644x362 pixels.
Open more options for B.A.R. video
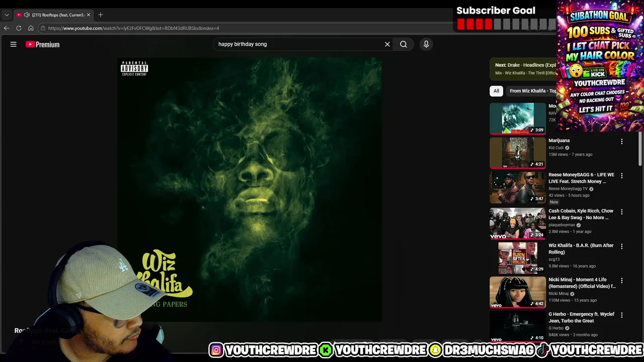(622, 246)
